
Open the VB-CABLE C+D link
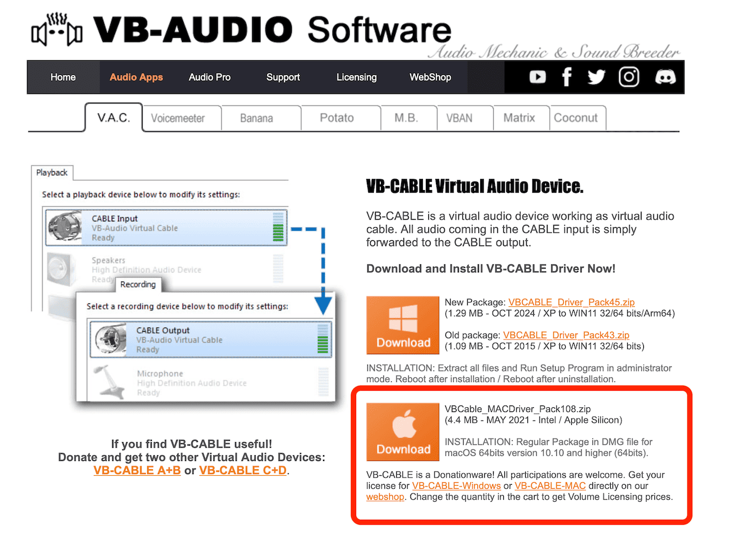tap(243, 470)
